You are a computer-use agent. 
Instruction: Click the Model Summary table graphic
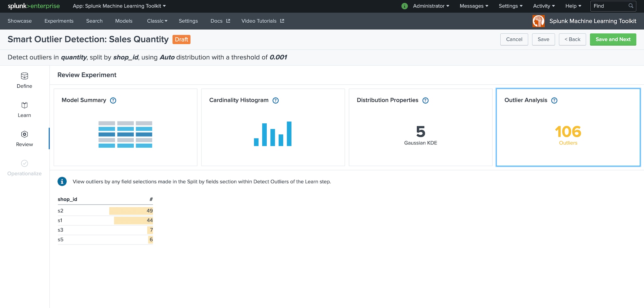(x=125, y=134)
